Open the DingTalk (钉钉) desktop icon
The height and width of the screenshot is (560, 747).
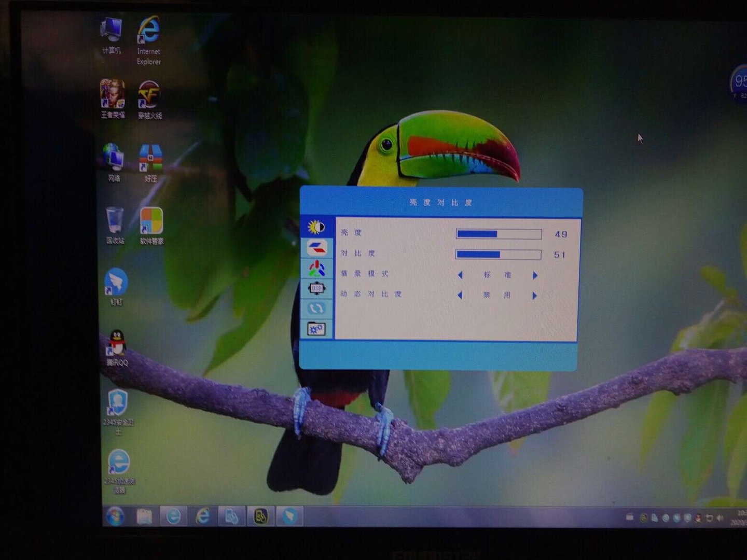[x=116, y=285]
